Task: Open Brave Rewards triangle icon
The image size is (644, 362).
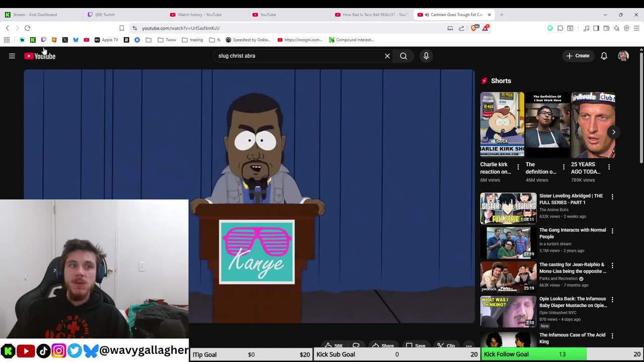Action: (x=485, y=28)
